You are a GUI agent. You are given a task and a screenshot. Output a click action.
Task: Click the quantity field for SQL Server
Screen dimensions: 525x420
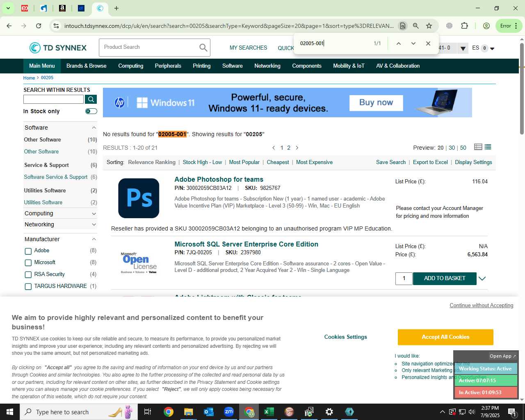pyautogui.click(x=404, y=278)
